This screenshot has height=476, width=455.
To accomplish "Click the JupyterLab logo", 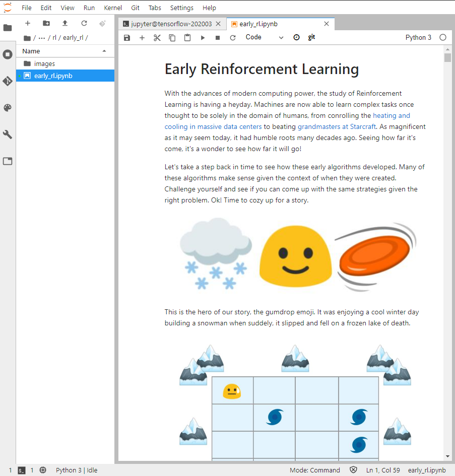I will (x=8, y=8).
